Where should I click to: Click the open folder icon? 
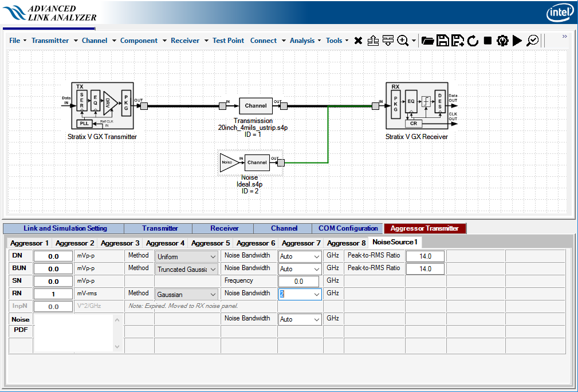click(427, 41)
